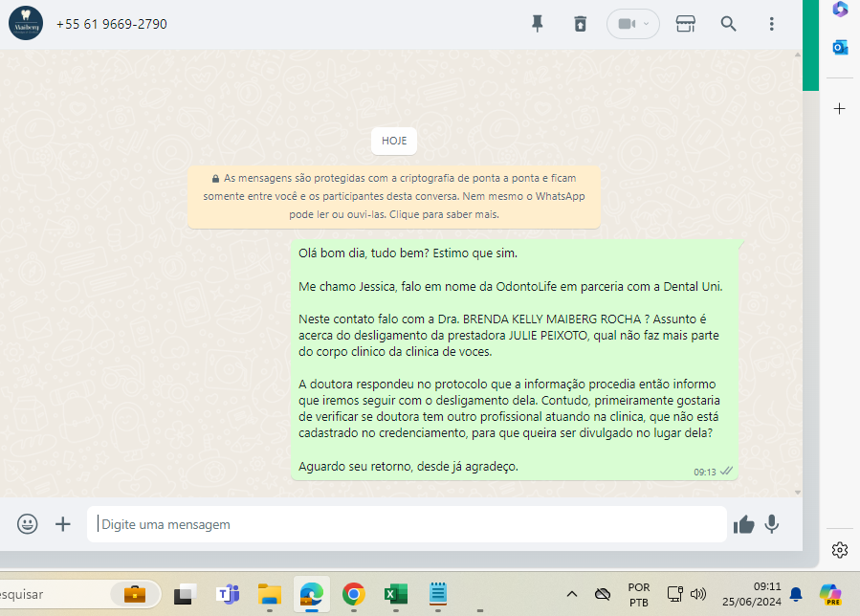Open contact info for +55 61 9669-2790

click(111, 24)
